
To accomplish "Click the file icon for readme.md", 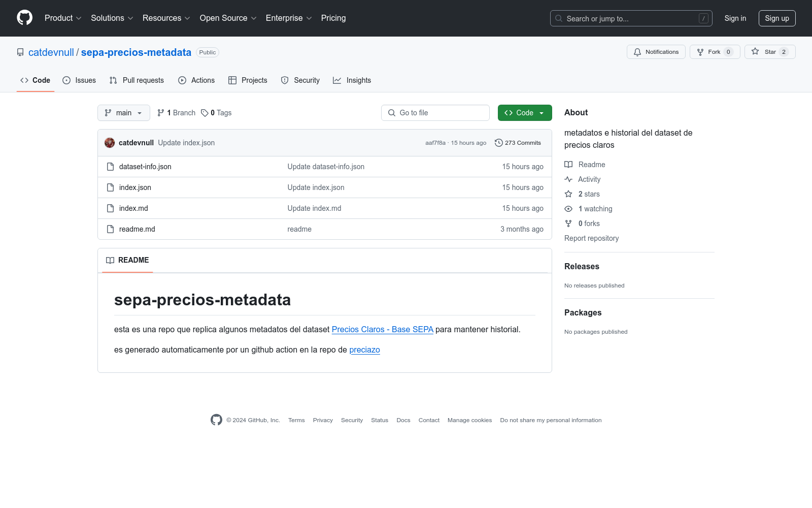I will click(110, 229).
